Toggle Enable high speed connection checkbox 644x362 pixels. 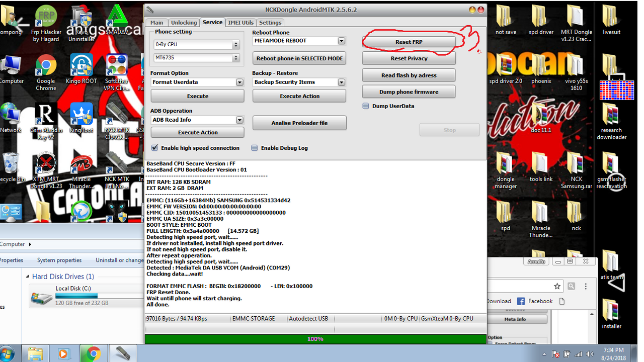[x=155, y=148]
